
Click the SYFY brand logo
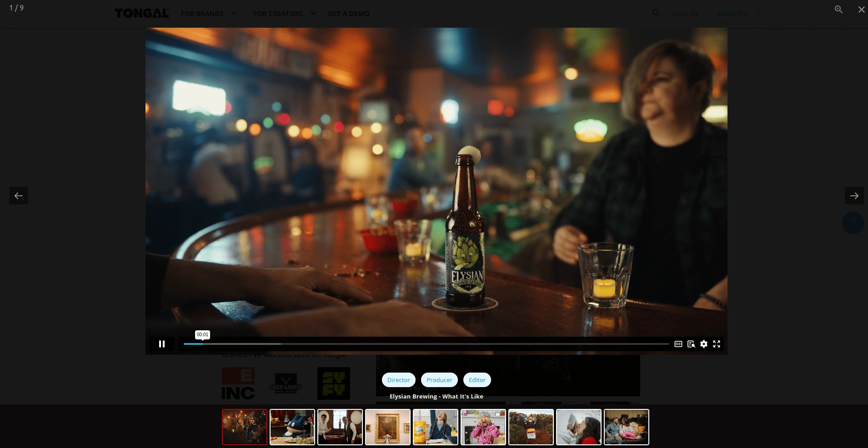coord(334,383)
